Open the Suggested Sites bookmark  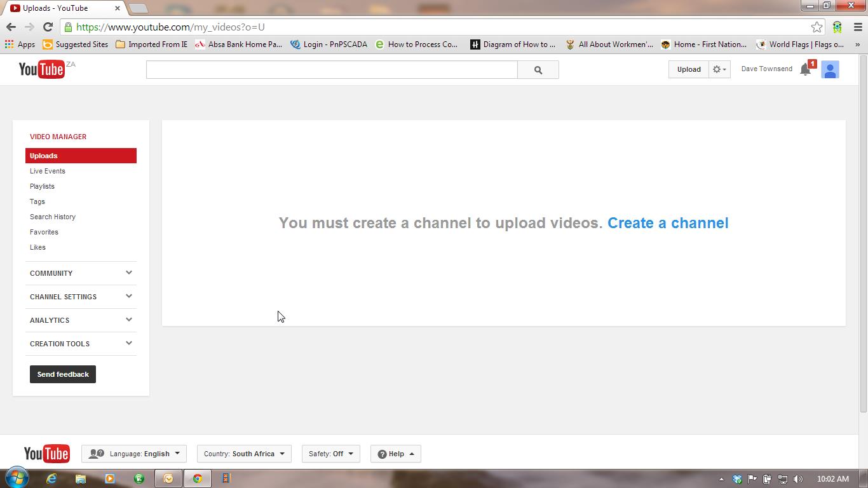coord(75,44)
